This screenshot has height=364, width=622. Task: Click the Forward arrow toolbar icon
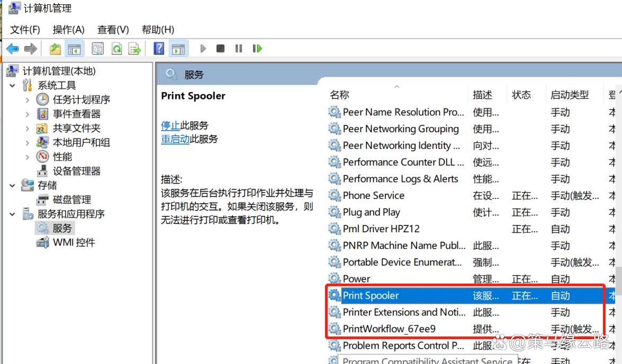pyautogui.click(x=31, y=49)
